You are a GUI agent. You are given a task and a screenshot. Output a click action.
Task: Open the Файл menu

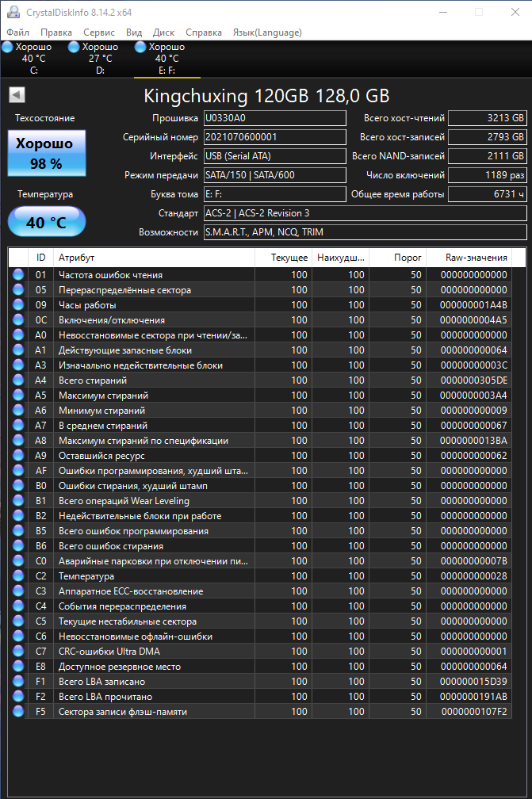tap(17, 32)
